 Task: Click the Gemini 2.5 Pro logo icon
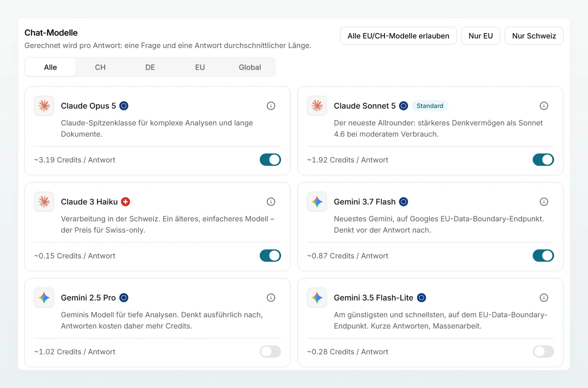[44, 298]
